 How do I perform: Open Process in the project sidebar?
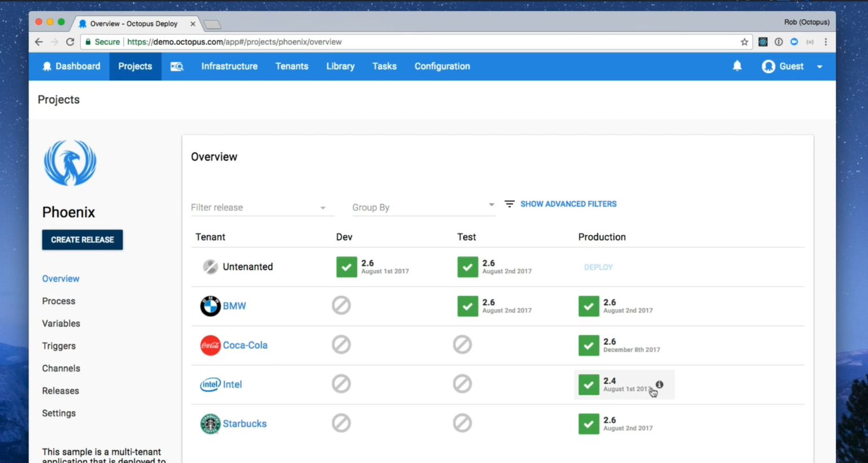point(58,301)
